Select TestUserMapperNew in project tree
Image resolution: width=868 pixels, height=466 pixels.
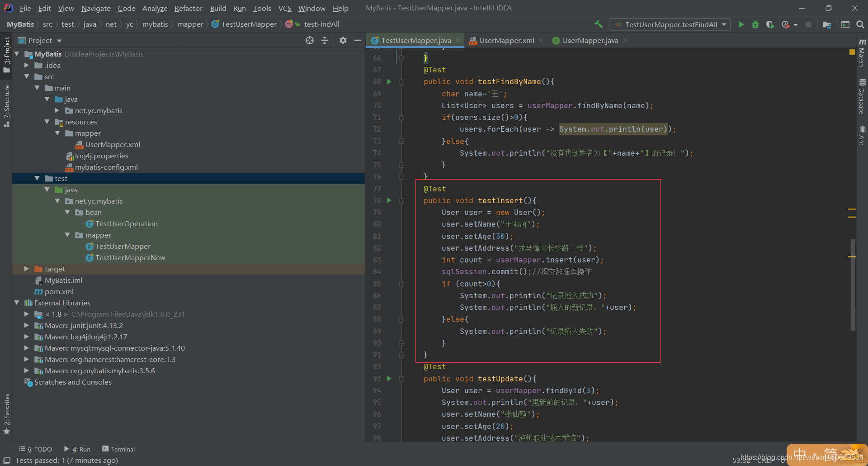point(130,257)
